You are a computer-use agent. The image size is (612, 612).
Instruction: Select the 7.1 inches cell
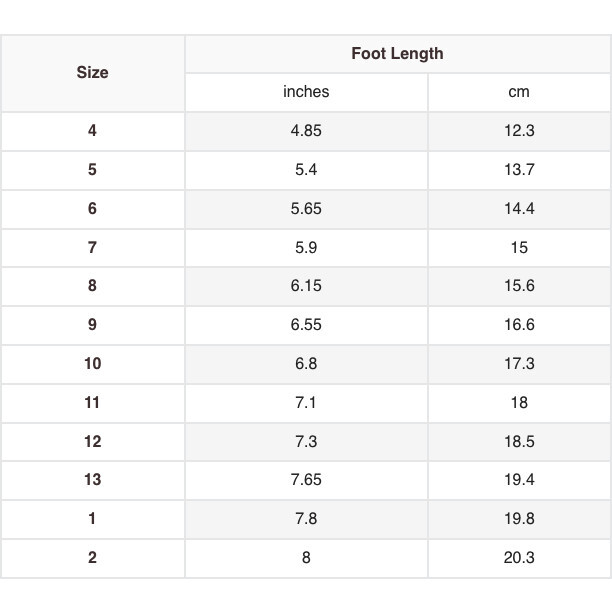[x=306, y=403]
